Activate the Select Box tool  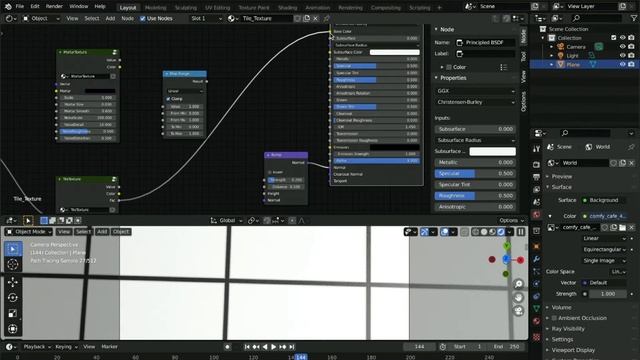(x=13, y=249)
